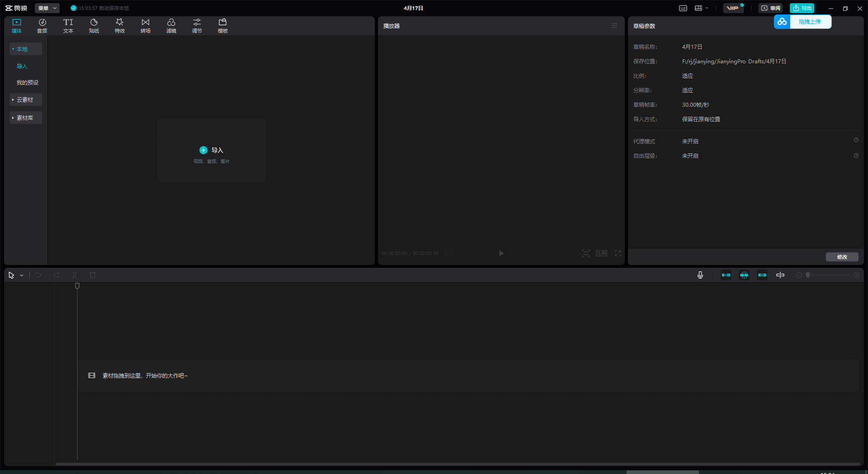
Task: Open the 滤镜 filters tab
Action: [171, 26]
